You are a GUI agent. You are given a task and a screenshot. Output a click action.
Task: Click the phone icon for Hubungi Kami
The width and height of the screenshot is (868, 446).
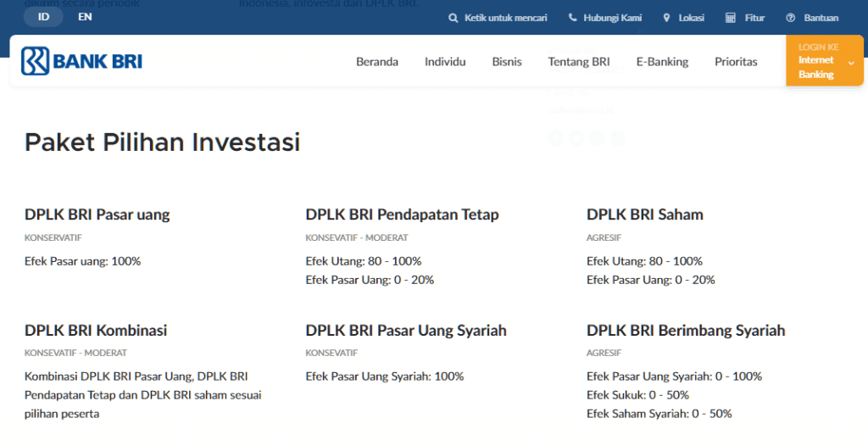pos(572,18)
